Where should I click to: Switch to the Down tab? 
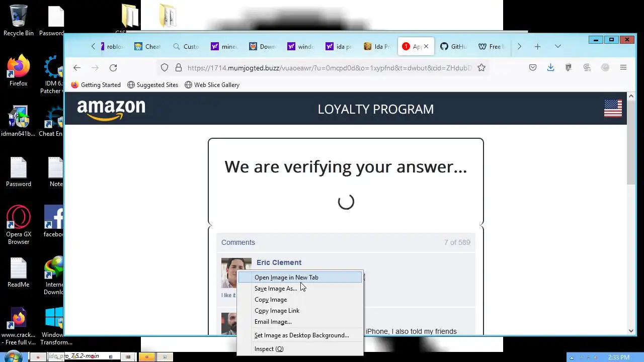[x=263, y=46]
